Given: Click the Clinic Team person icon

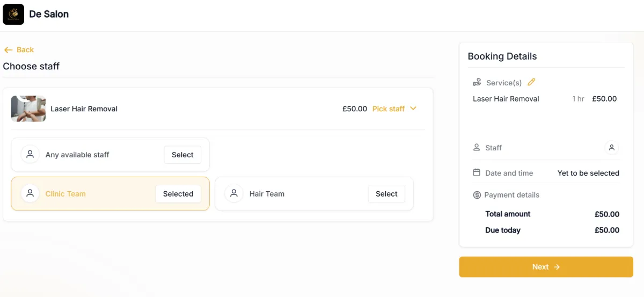Looking at the screenshot, I should (30, 194).
